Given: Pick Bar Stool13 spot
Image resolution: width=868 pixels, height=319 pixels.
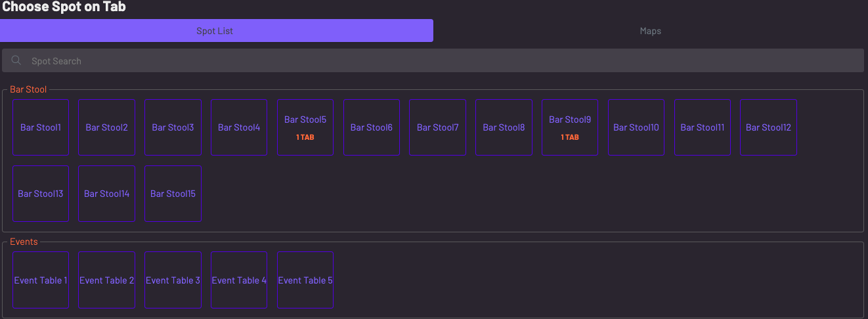Looking at the screenshot, I should pyautogui.click(x=41, y=194).
